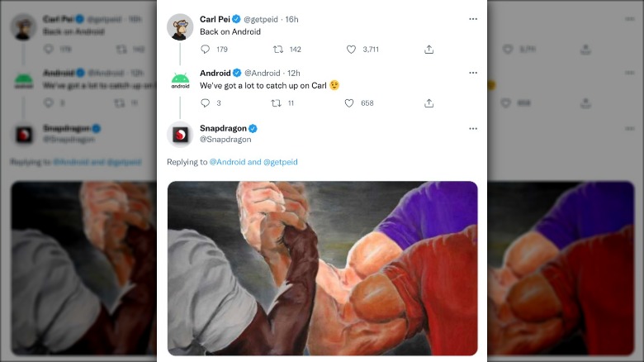The image size is (644, 362).
Task: Share the Android tweet
Action: pyautogui.click(x=429, y=103)
